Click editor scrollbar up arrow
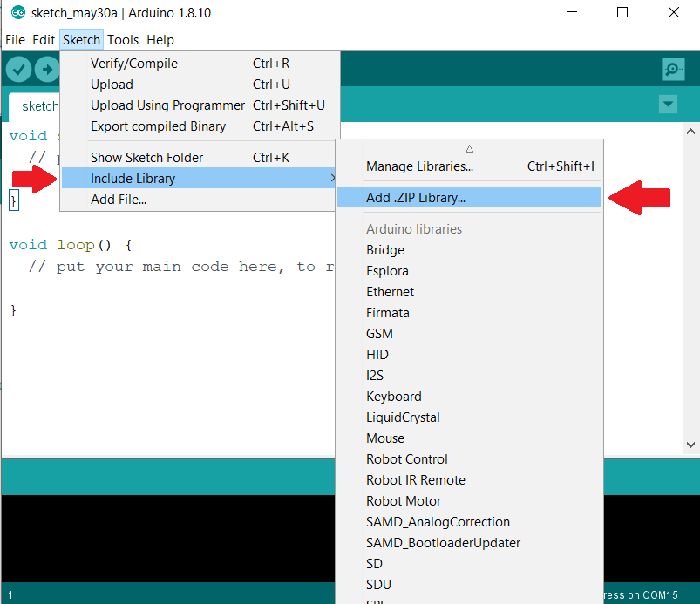This screenshot has height=604, width=700. [x=690, y=132]
